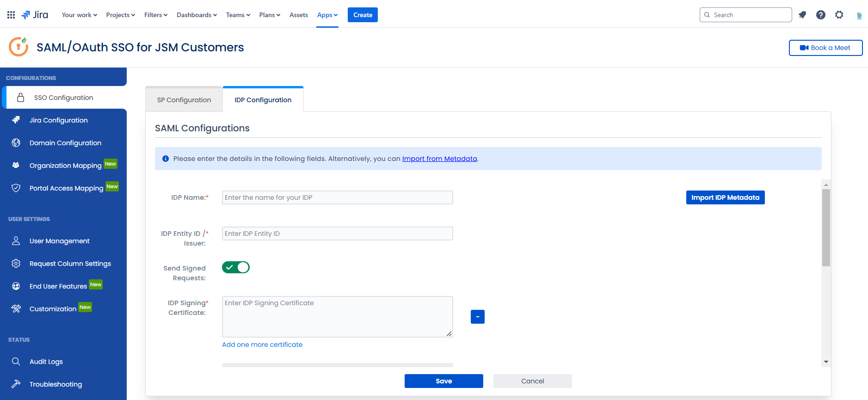Image resolution: width=868 pixels, height=400 pixels.
Task: Open the settings gear icon
Action: pyautogui.click(x=839, y=15)
